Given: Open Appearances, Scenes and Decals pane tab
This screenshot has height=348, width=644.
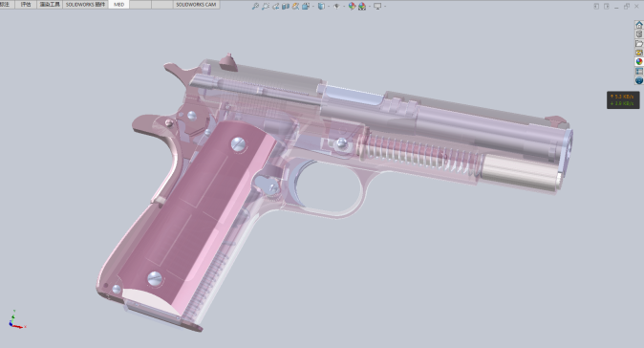Looking at the screenshot, I should (x=639, y=62).
